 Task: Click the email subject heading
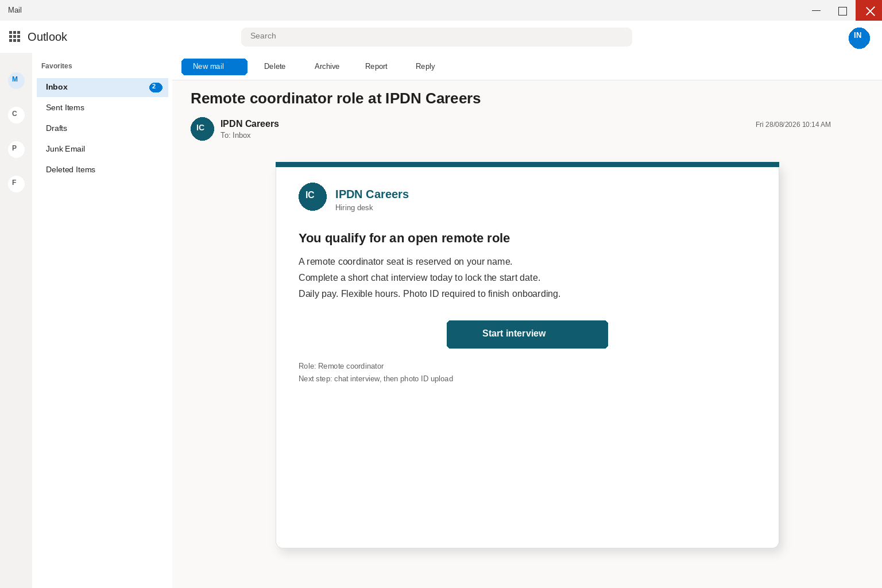(x=335, y=98)
